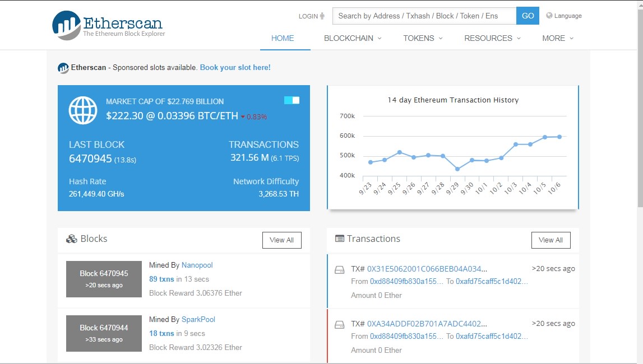Viewport: 643px width, 364px height.
Task: Open the '89 txns' link
Action: 161,279
